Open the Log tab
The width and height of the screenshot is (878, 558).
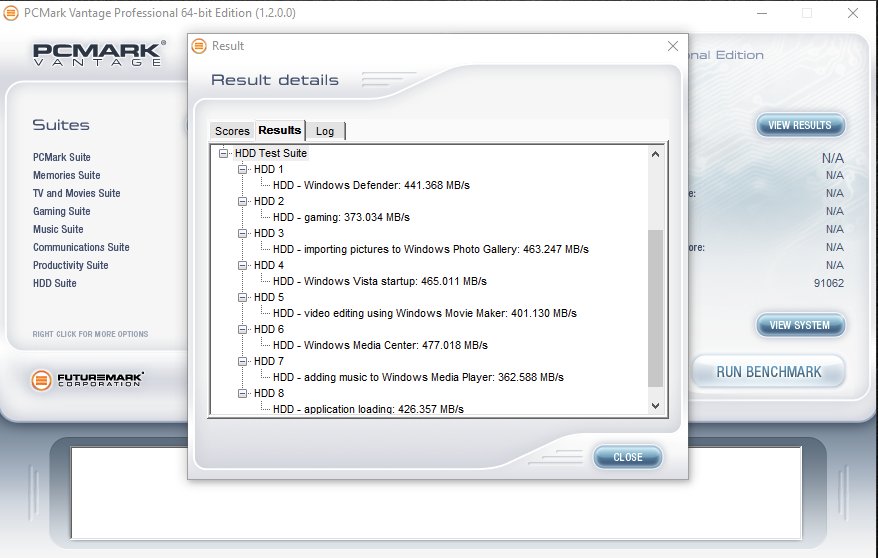325,131
